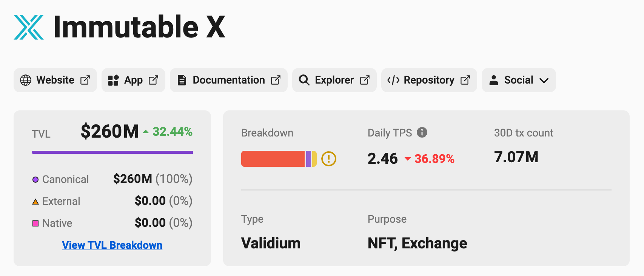The image size is (644, 276).
Task: Click the purple TVL progress bar
Action: pos(112,152)
